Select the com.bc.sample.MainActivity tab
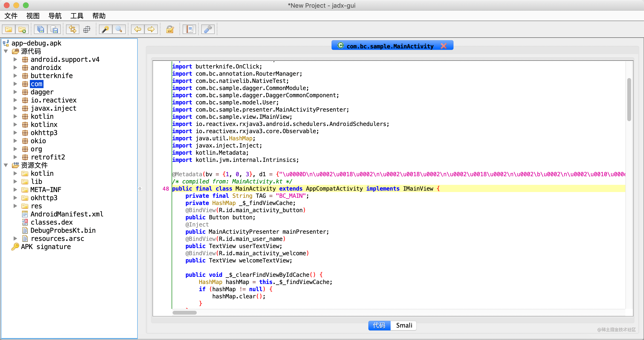The image size is (644, 340). click(x=390, y=46)
